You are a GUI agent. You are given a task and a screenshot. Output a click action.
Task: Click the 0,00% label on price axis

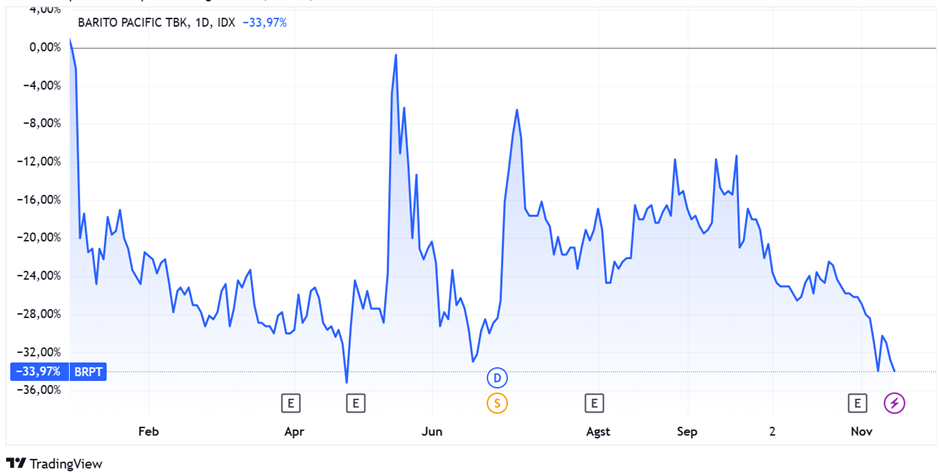(45, 47)
